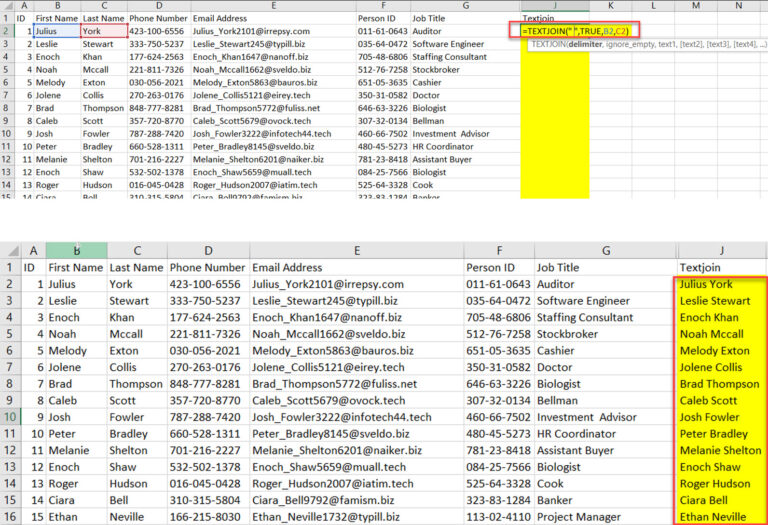
Task: Click Person ID '113-02-4110'
Action: click(499, 517)
